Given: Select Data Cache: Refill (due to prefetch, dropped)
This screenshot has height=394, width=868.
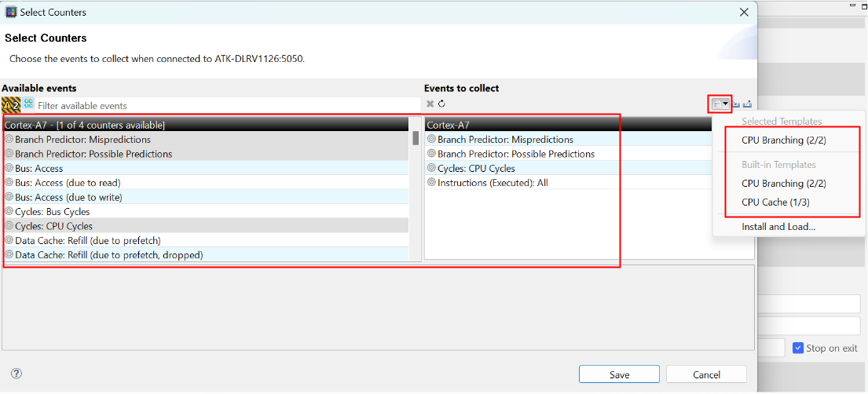Looking at the screenshot, I should pyautogui.click(x=108, y=255).
